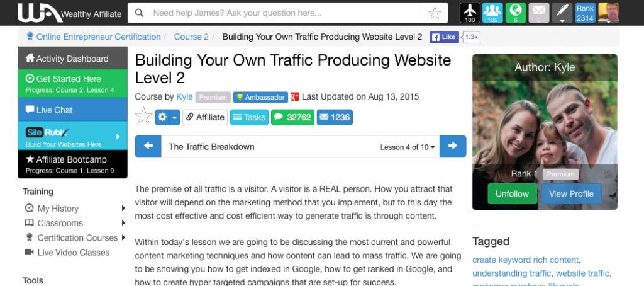Image resolution: width=644 pixels, height=286 pixels.
Task: Open the mail envelope icon showing 0
Action: coord(539,13)
